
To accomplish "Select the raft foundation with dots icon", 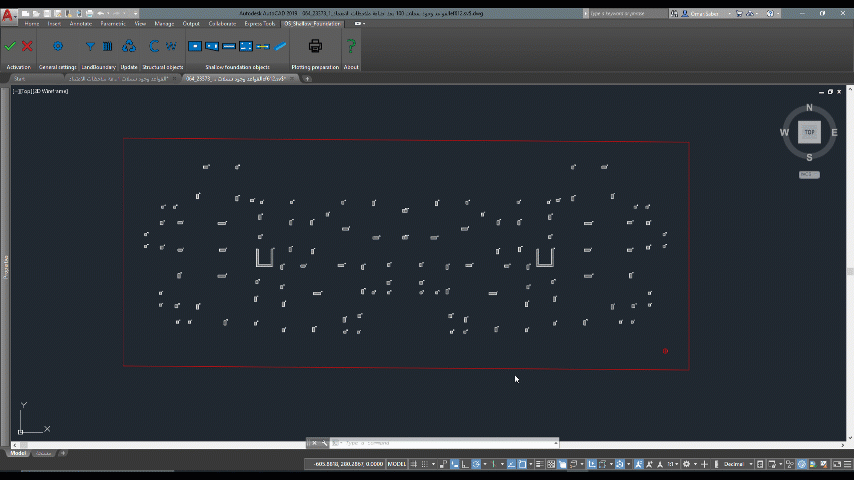I will (x=246, y=46).
